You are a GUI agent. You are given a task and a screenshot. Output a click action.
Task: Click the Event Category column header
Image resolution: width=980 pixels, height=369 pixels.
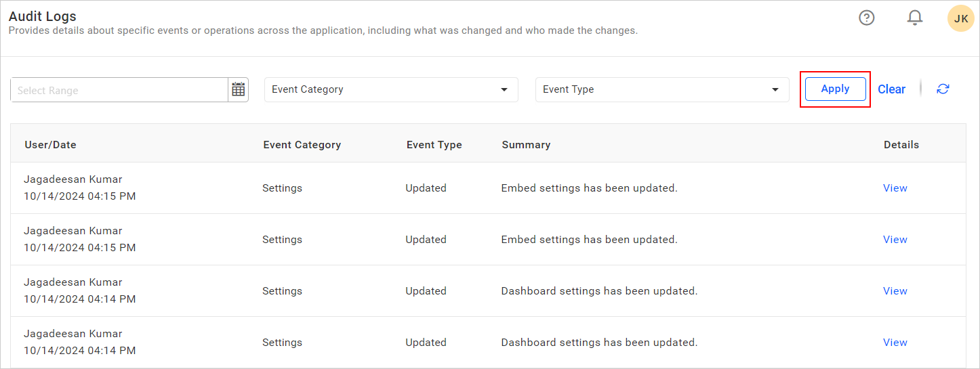302,145
